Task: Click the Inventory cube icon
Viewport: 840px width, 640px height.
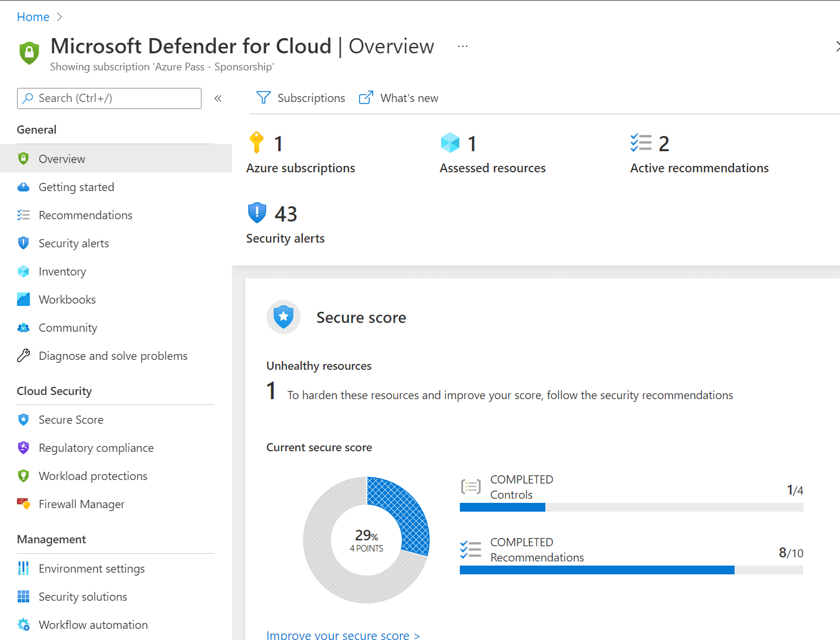Action: 23,271
